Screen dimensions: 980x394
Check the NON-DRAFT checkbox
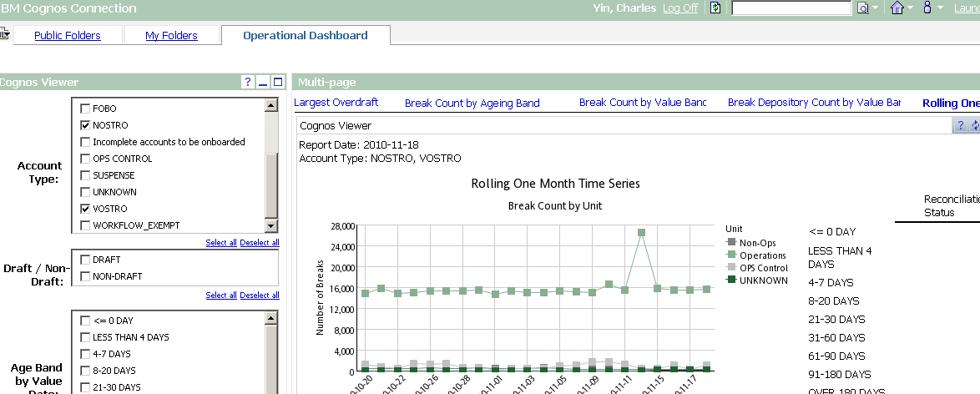point(86,276)
